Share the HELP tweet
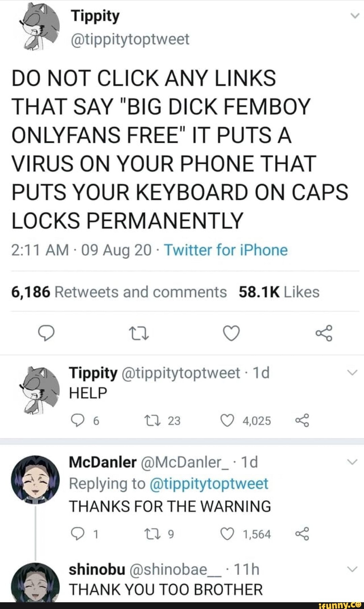The height and width of the screenshot is (609, 364). pos(302,421)
